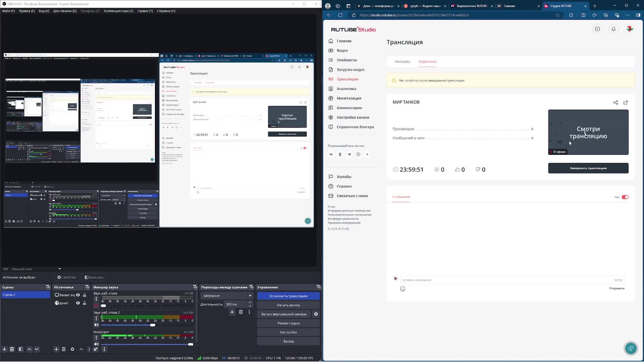The image size is (644, 362).
Task: Open options dots for Звук раб. стола 2
Action: [x=96, y=318]
